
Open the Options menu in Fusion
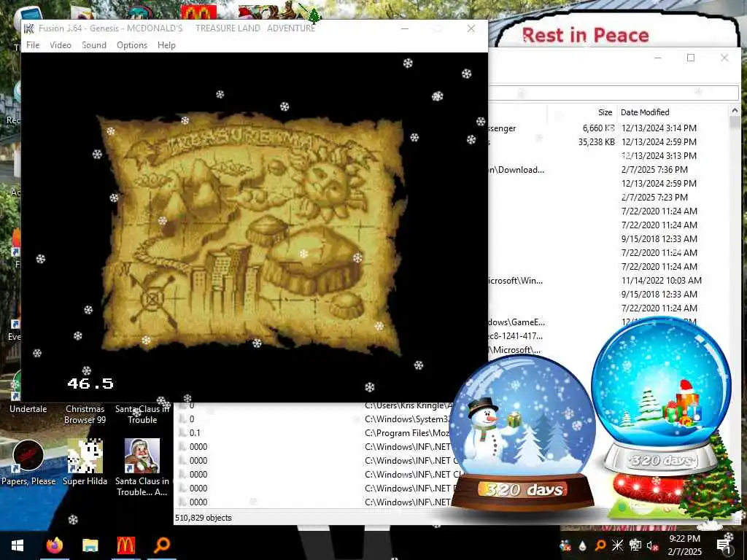(132, 44)
